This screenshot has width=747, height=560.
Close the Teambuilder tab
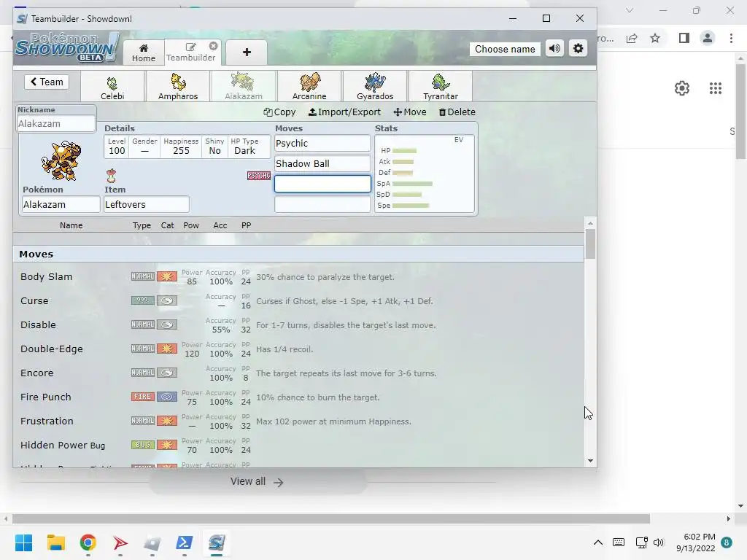click(214, 46)
